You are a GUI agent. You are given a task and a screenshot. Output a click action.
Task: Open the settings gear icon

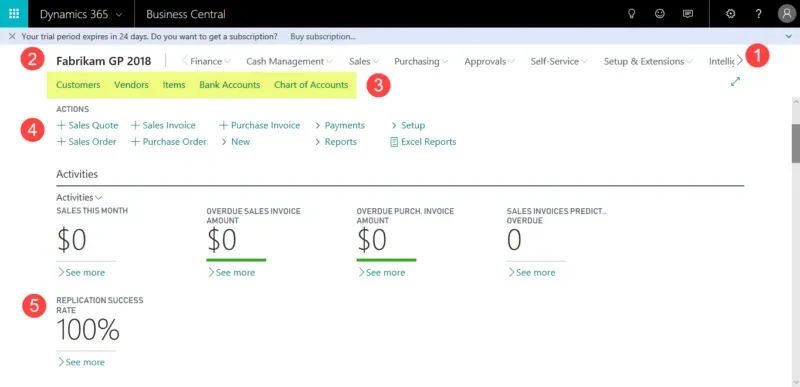(x=731, y=14)
